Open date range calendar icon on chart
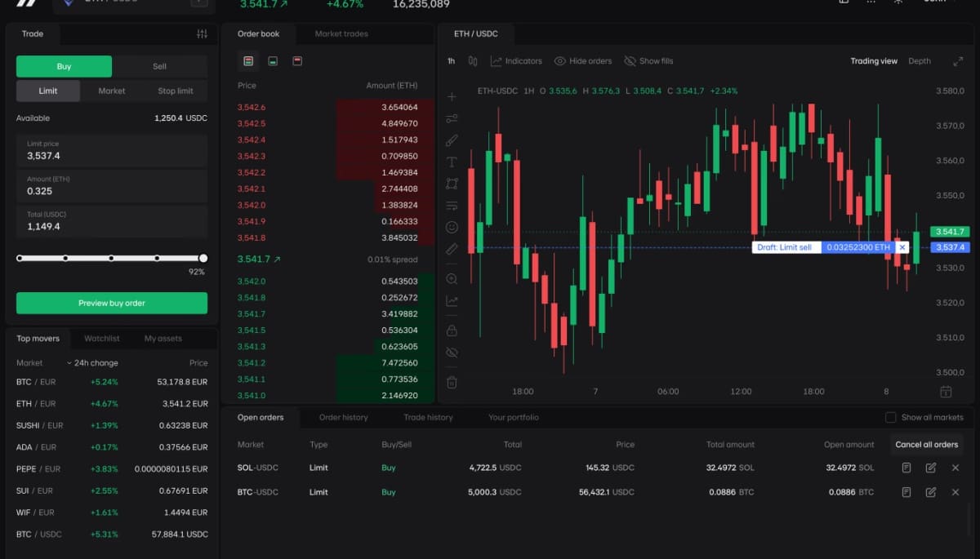This screenshot has width=980, height=559. click(x=946, y=392)
